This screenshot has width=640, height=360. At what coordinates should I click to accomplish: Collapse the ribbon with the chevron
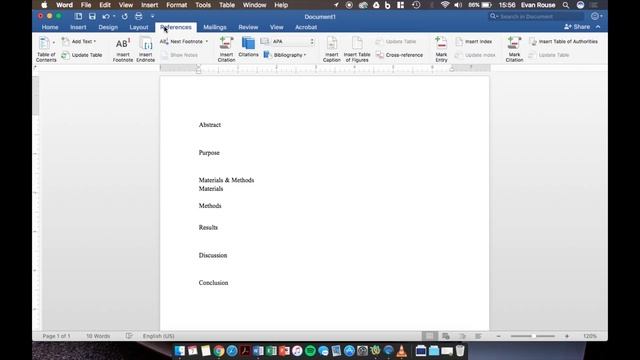click(x=598, y=27)
